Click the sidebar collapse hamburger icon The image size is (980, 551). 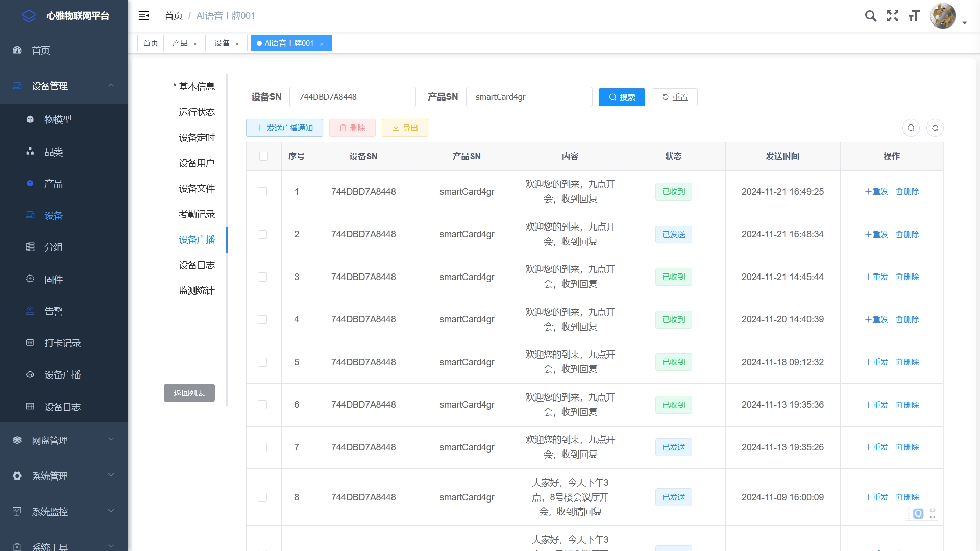143,16
